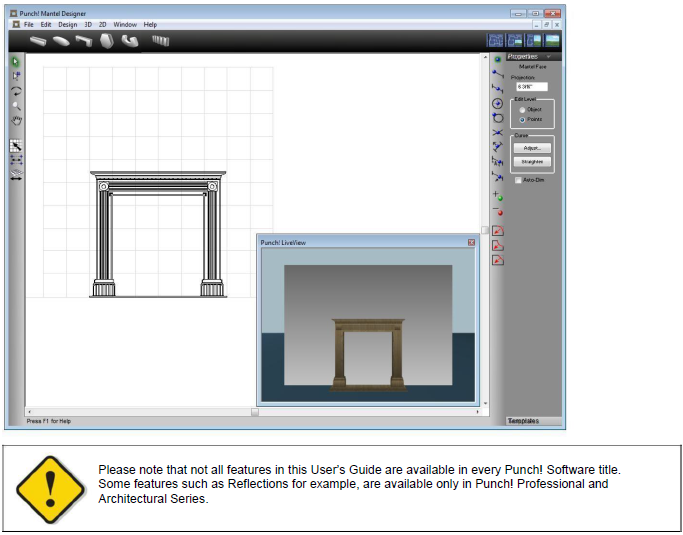Screen dimensions: 683x535
Task: Select the Object edit level radio
Action: coord(522,110)
